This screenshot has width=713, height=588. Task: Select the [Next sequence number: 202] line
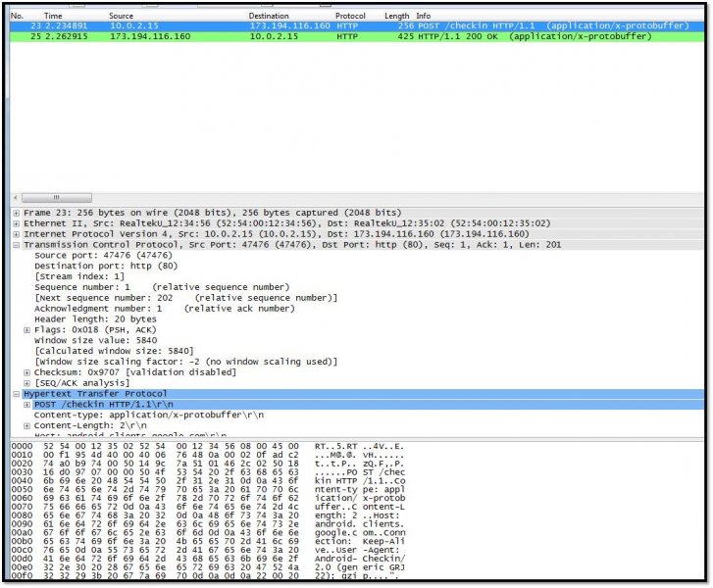[186, 298]
